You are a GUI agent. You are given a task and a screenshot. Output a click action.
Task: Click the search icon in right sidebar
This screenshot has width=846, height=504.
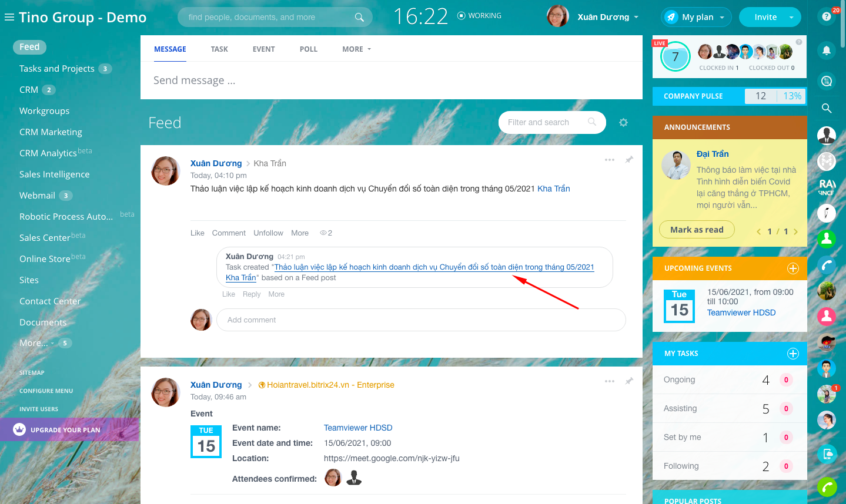(827, 108)
